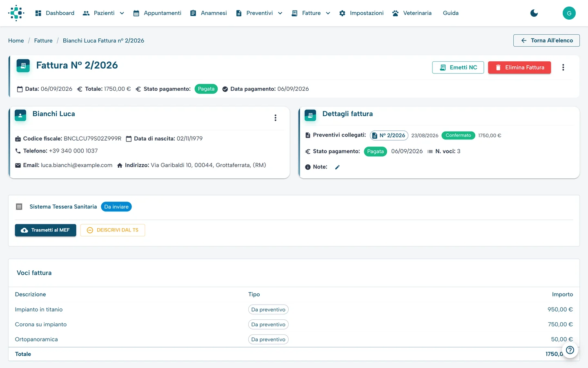The image size is (588, 368).
Task: Open linked quote N° 2/2026 chip
Action: (x=389, y=135)
